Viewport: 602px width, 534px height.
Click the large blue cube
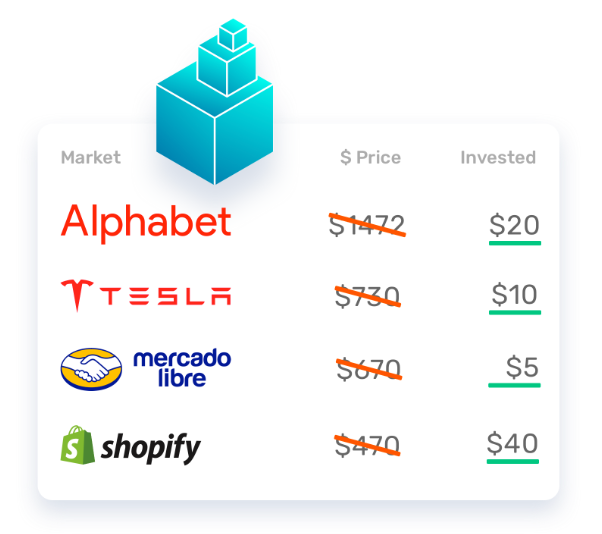click(214, 127)
